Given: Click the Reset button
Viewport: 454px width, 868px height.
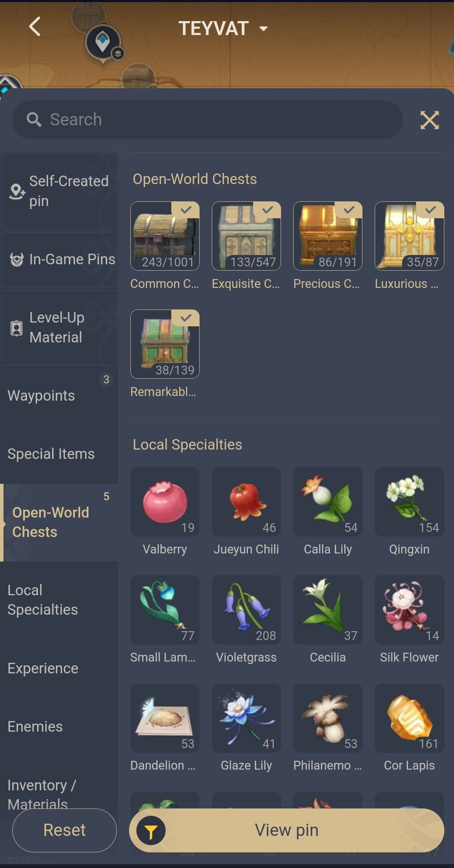Looking at the screenshot, I should pos(65,830).
